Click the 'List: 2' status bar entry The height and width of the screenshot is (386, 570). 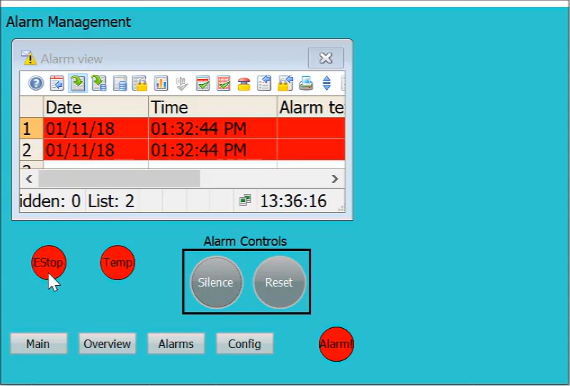[x=111, y=201]
